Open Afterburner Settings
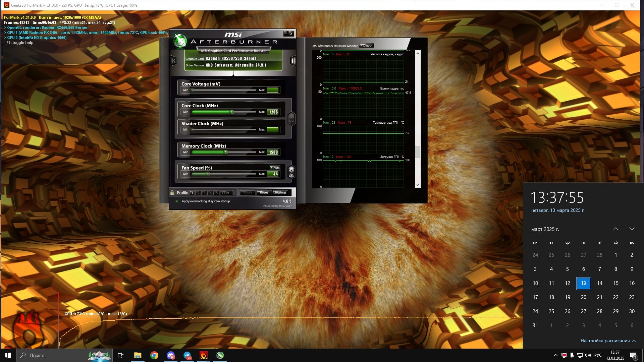 coord(280,192)
